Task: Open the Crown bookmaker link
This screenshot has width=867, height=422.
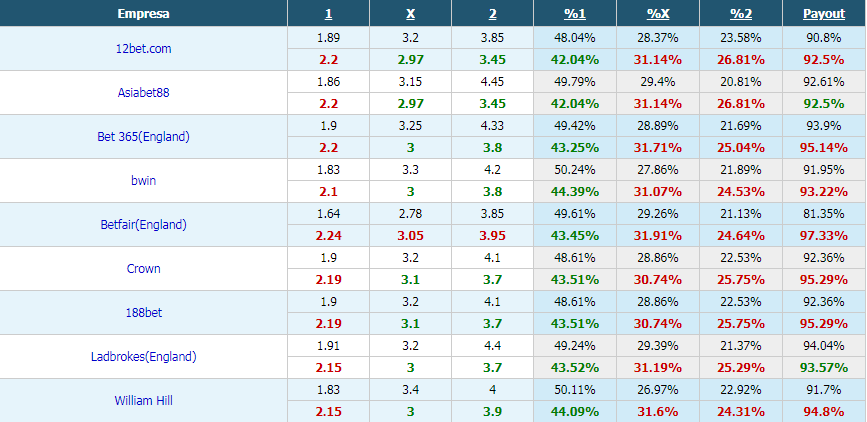Action: pyautogui.click(x=143, y=269)
